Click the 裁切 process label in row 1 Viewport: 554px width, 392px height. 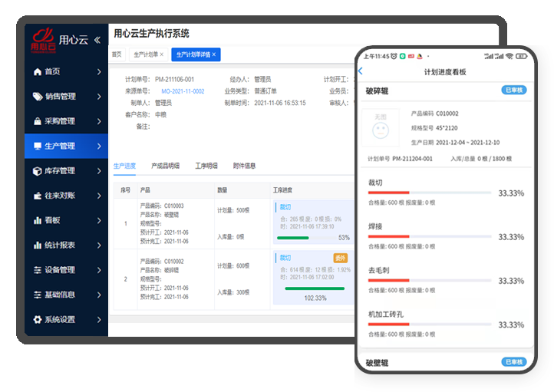[x=285, y=207]
